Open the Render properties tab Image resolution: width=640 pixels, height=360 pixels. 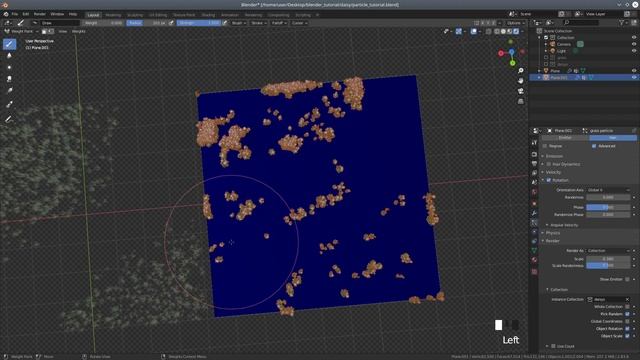(534, 154)
